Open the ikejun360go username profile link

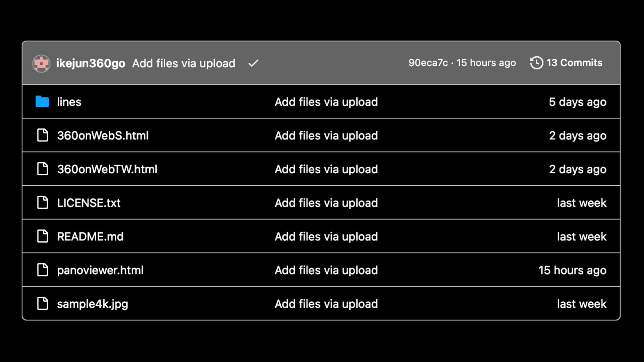coord(91,63)
